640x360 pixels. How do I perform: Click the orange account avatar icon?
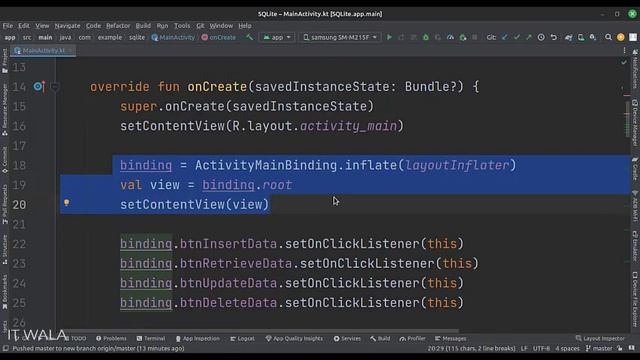pyautogui.click(x=620, y=37)
